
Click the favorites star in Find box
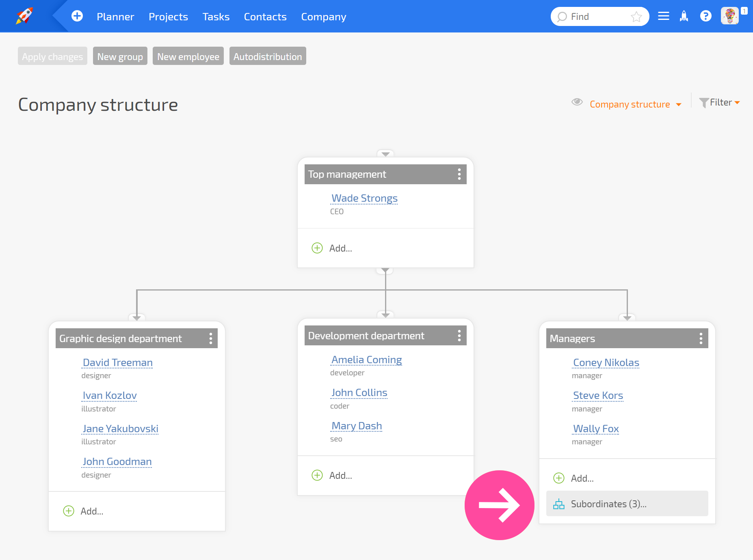[x=636, y=17]
